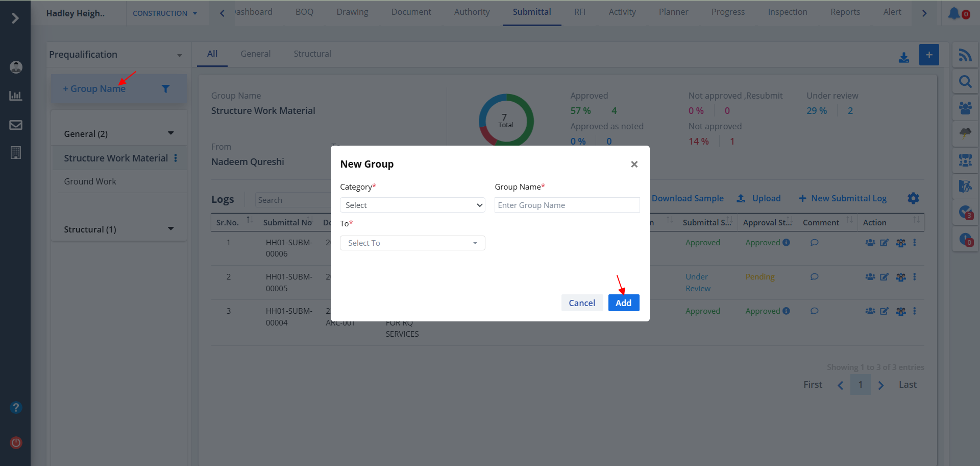The image size is (980, 466).
Task: Close the New Group dialog with X
Action: pos(634,164)
